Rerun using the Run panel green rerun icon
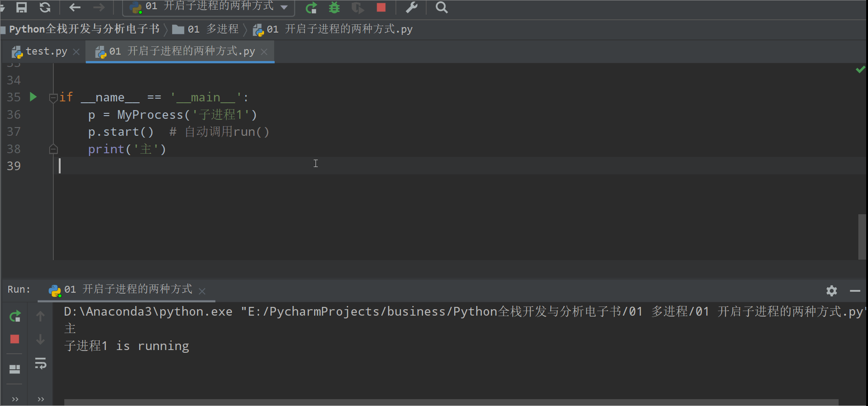Viewport: 868px width, 406px height. [x=15, y=316]
